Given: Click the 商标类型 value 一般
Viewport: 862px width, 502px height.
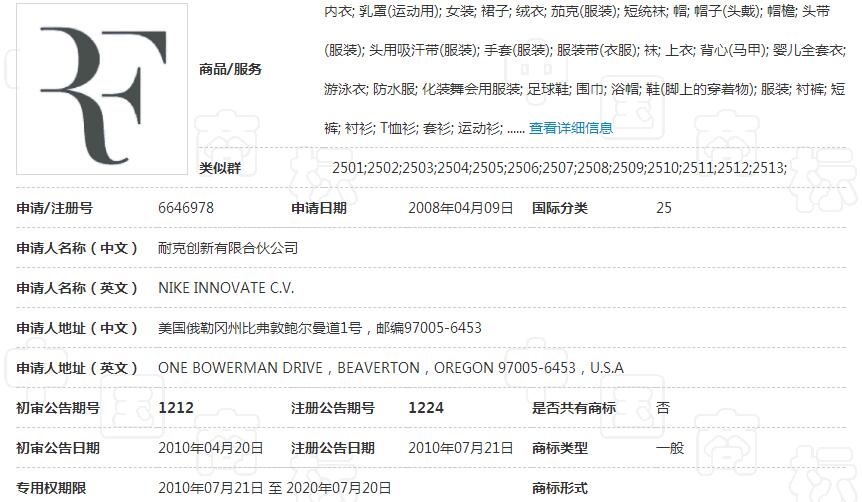Looking at the screenshot, I should click(670, 448).
